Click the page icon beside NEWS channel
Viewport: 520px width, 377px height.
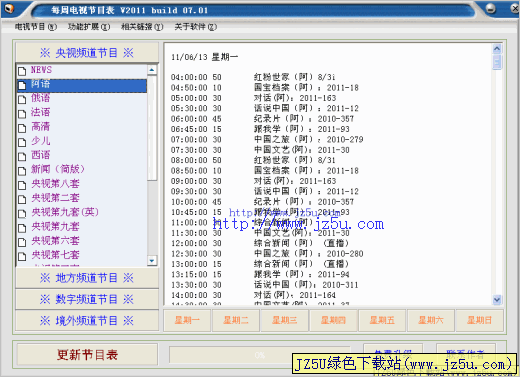pos(22,71)
